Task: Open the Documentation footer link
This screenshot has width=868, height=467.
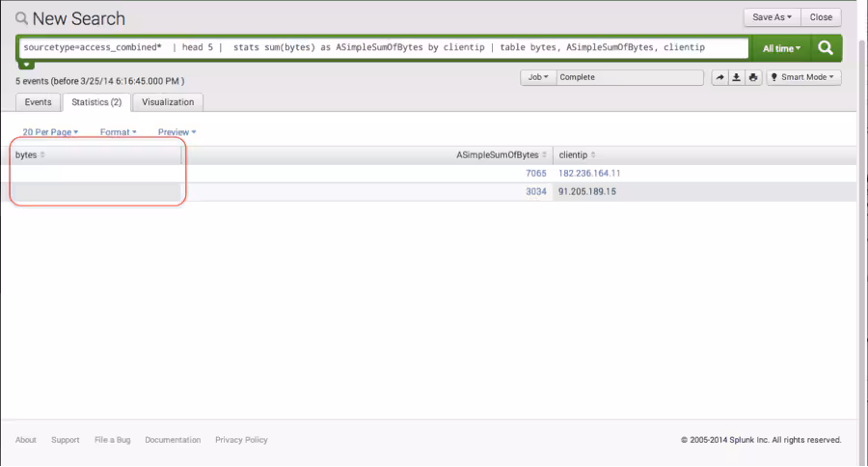Action: tap(173, 440)
